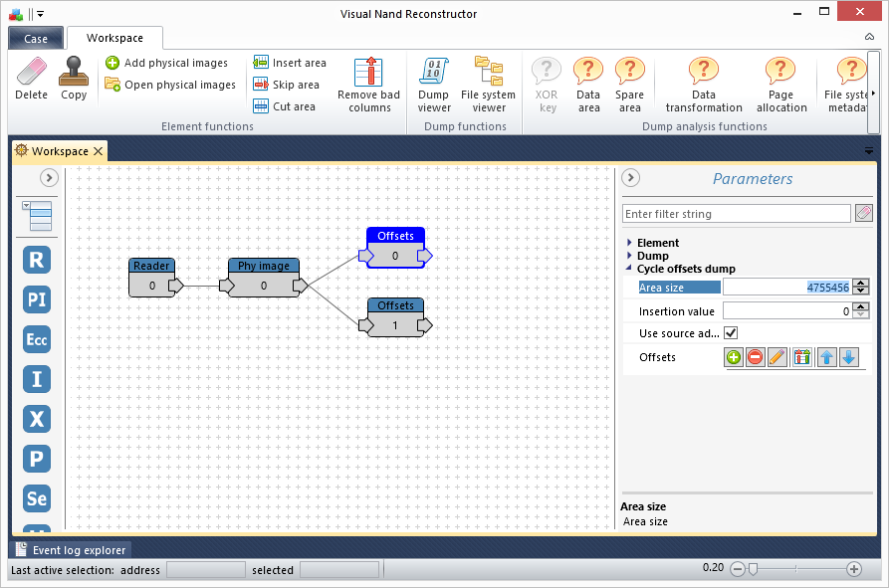Open the element list view icon
The width and height of the screenshot is (889, 588).
pyautogui.click(x=38, y=216)
